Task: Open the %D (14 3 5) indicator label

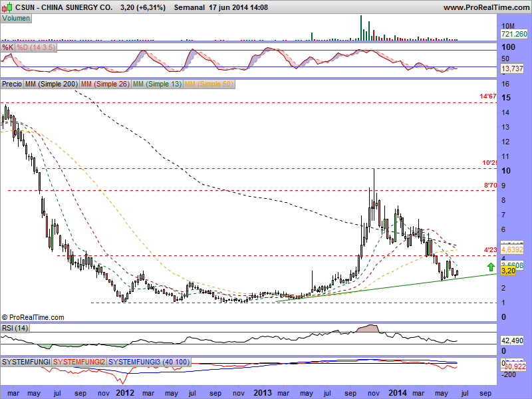Action: (x=36, y=47)
